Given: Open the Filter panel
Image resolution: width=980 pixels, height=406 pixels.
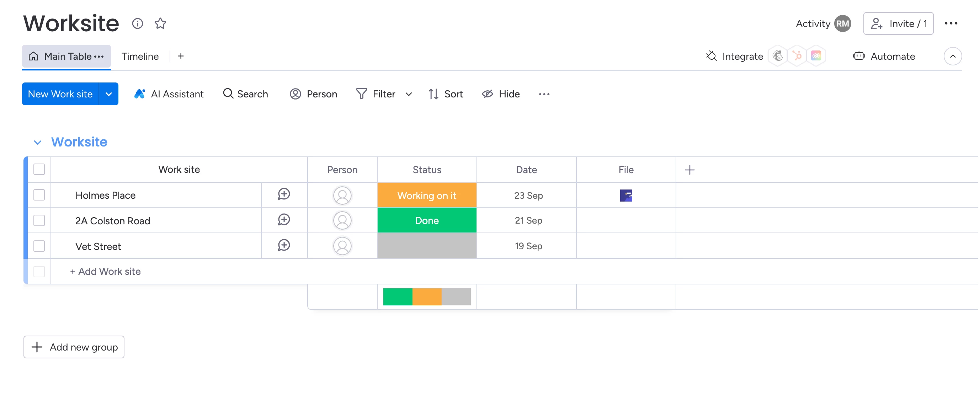Looking at the screenshot, I should pos(376,94).
